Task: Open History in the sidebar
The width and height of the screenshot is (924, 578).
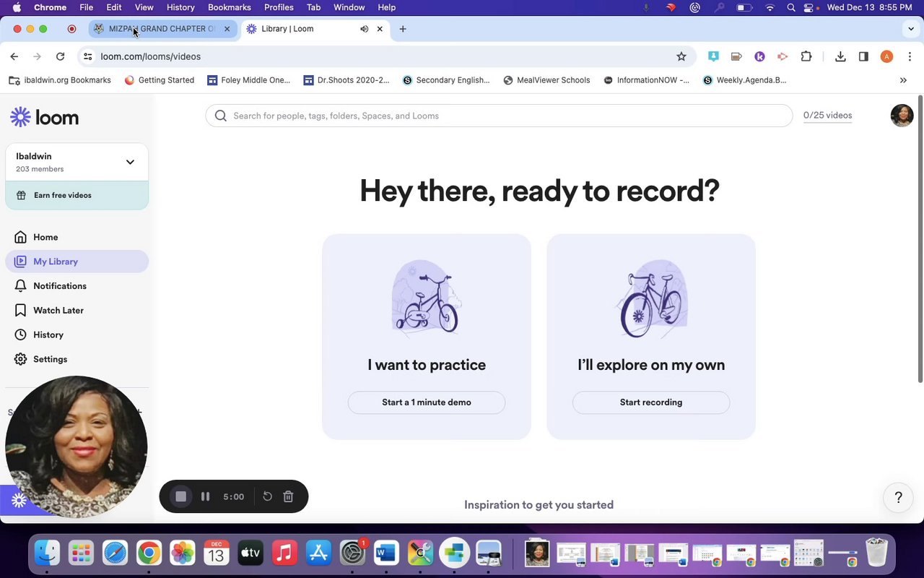Action: [x=77, y=335]
